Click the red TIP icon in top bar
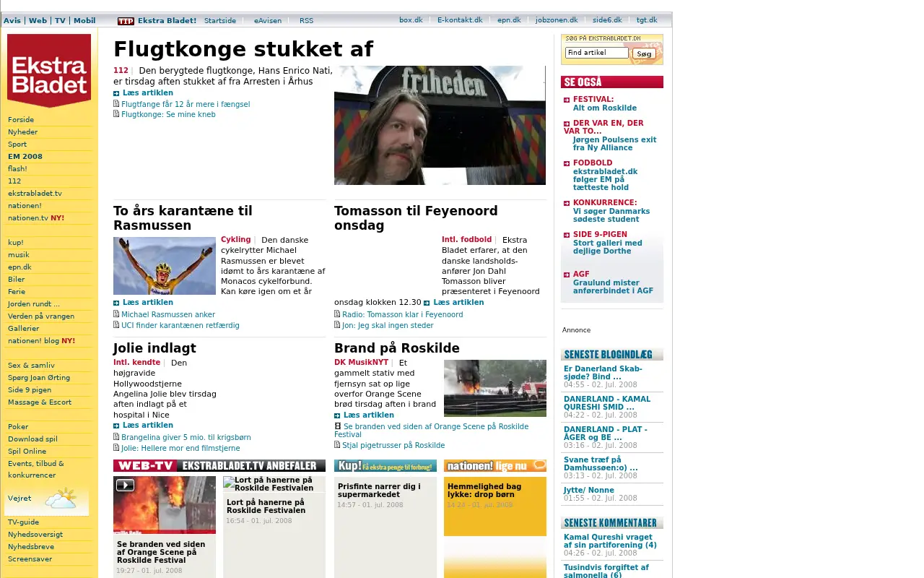This screenshot has width=924, height=578. 126,21
